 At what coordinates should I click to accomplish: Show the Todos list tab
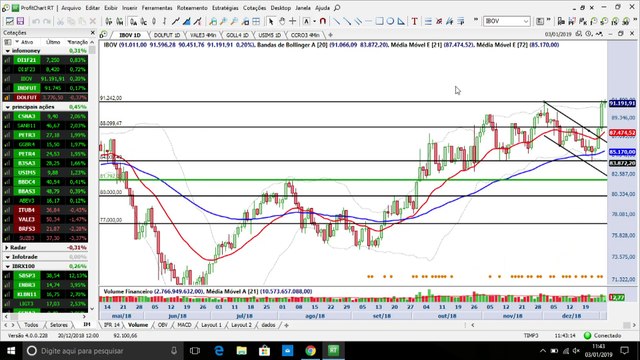31,325
